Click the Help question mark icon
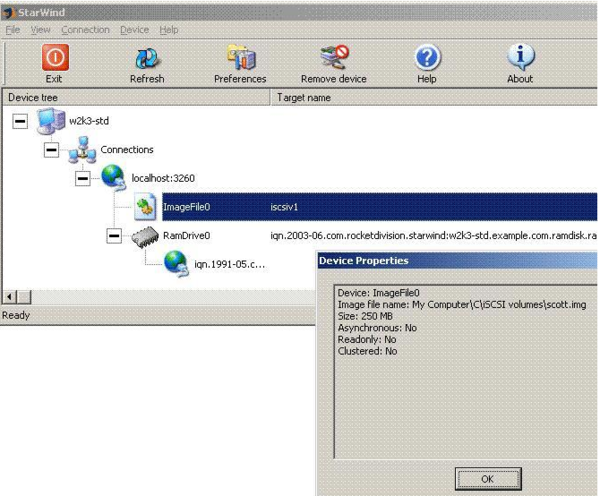Image resolution: width=600 pixels, height=496 pixels. (x=427, y=57)
